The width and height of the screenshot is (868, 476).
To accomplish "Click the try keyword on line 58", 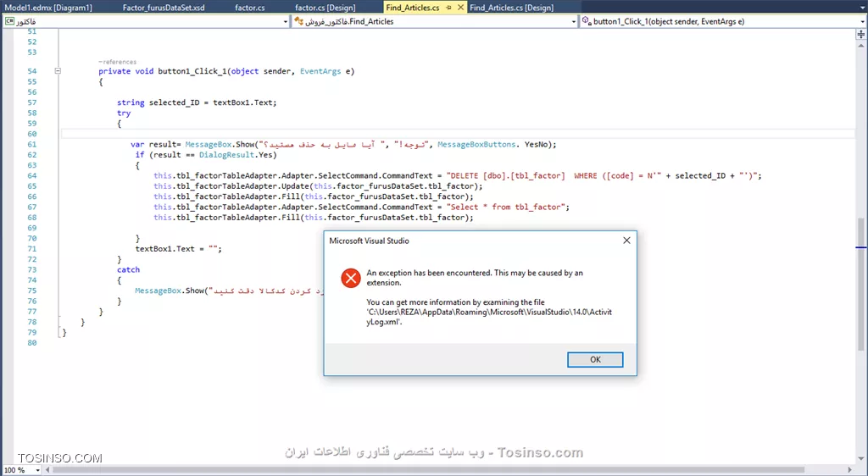I will 124,113.
